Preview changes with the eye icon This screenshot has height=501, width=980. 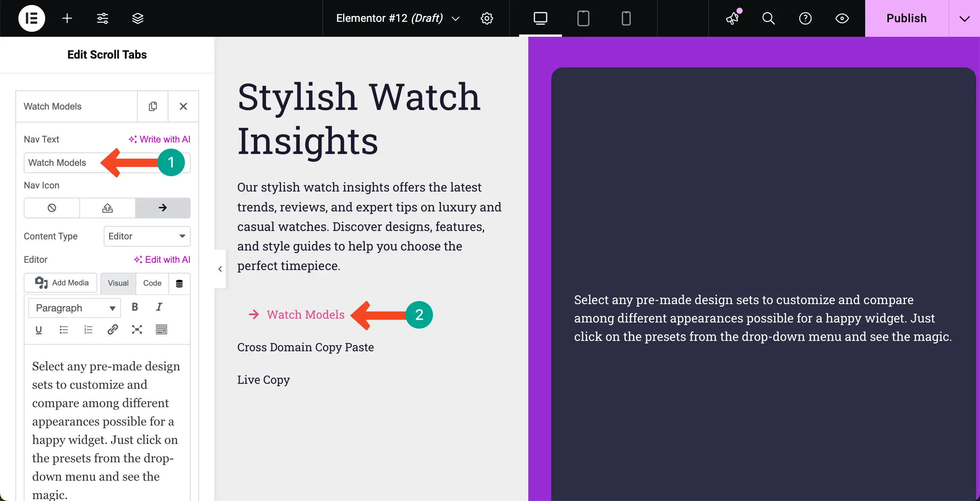(x=842, y=18)
